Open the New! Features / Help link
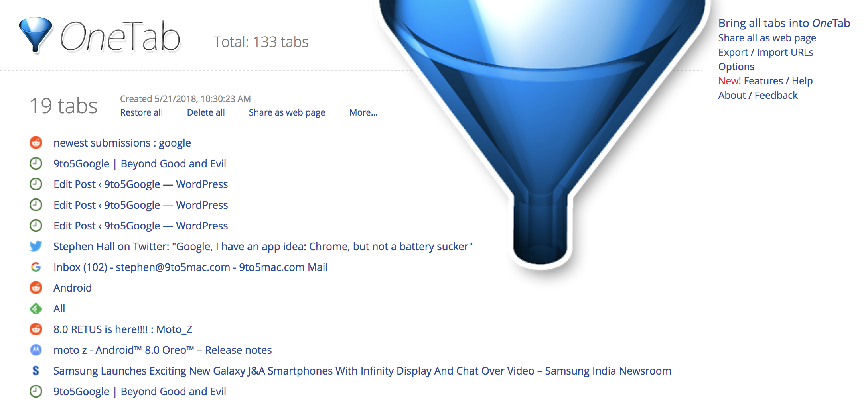 (x=765, y=81)
